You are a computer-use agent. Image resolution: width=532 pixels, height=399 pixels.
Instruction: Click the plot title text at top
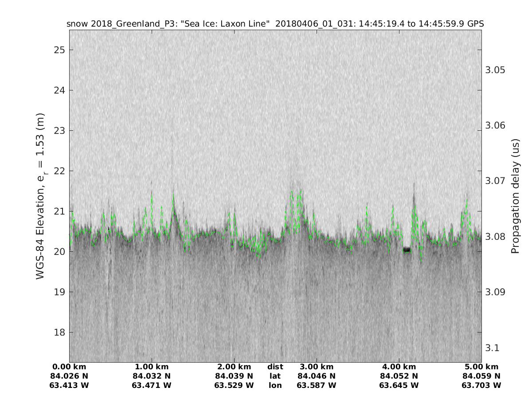pos(275,24)
